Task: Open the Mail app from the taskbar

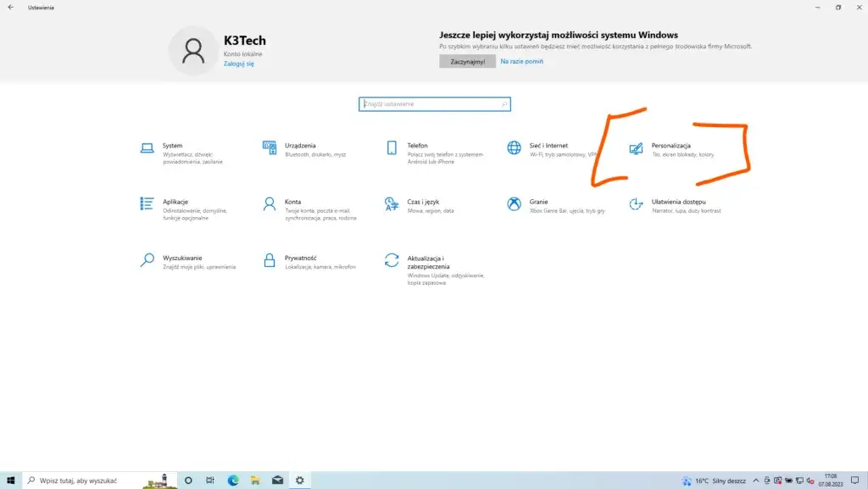Action: click(x=276, y=480)
